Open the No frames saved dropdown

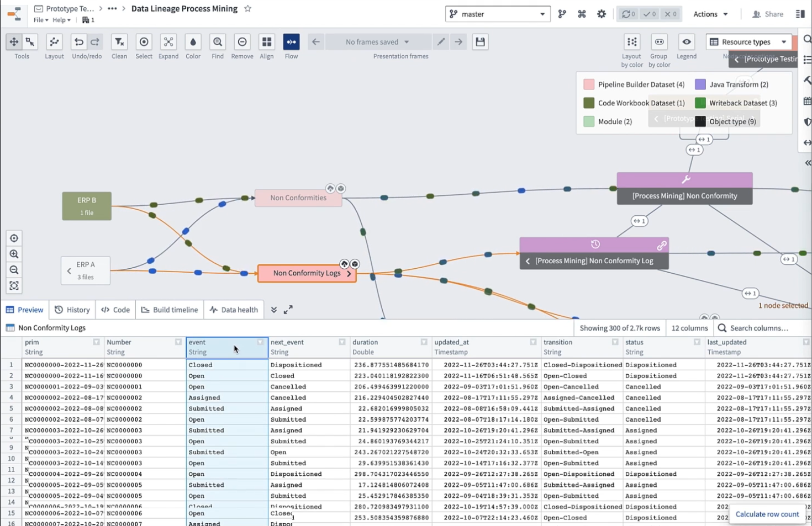(378, 42)
